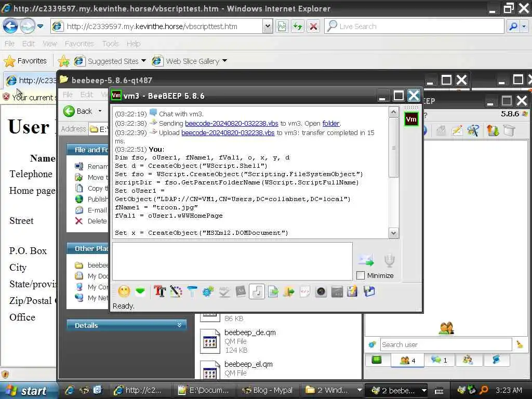Screen dimensions: 532x399
Task: Click the vm3 user avatar in chat
Action: coord(411,119)
